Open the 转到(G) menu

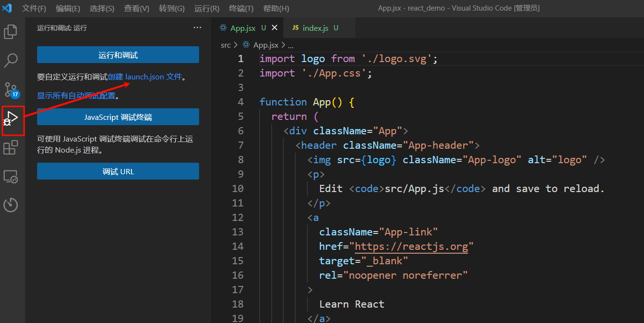172,9
